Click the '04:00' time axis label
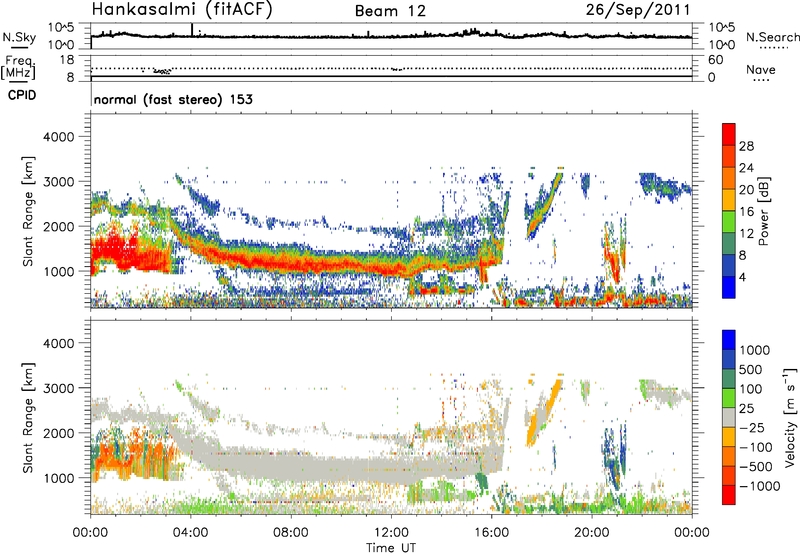This screenshot has width=800, height=554. pos(190,533)
